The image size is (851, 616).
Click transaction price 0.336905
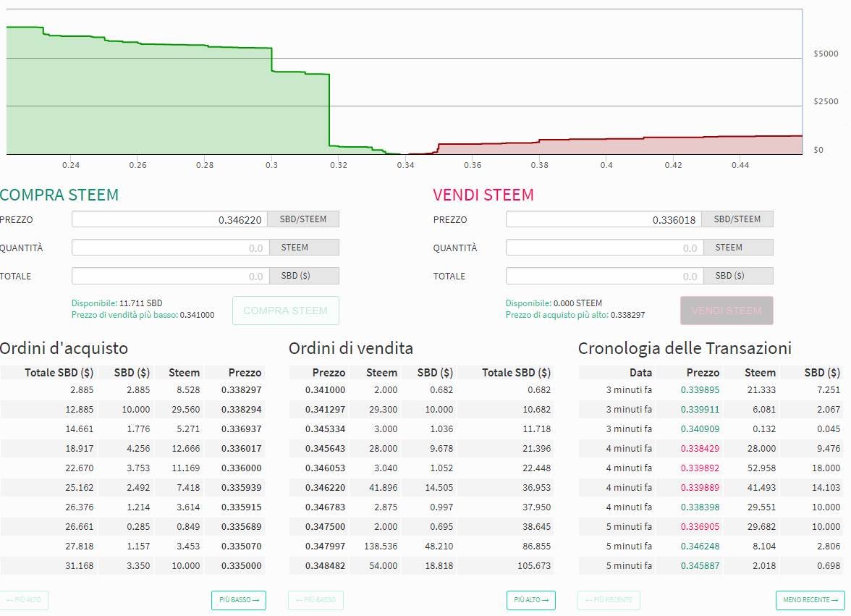(700, 526)
